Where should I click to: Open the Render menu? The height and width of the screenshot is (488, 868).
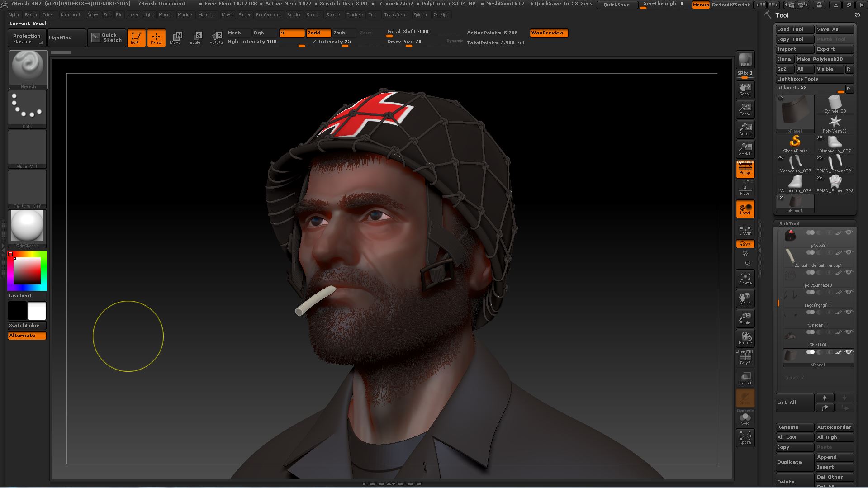[x=294, y=15]
